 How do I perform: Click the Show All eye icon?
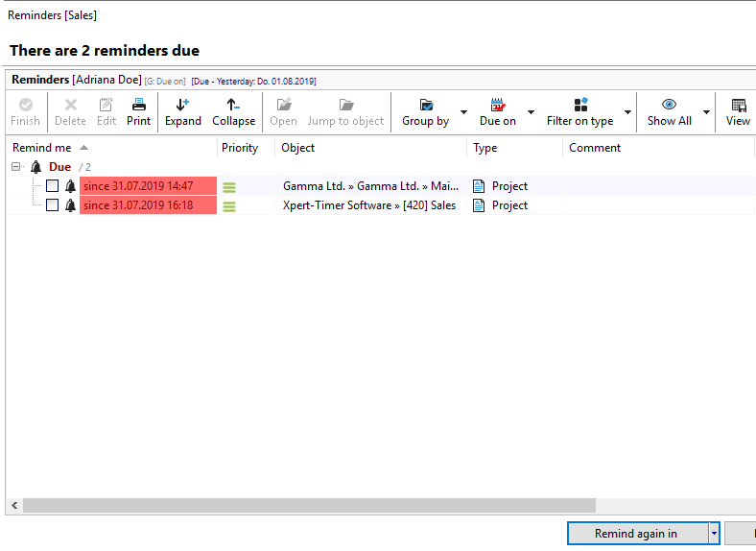[x=669, y=105]
